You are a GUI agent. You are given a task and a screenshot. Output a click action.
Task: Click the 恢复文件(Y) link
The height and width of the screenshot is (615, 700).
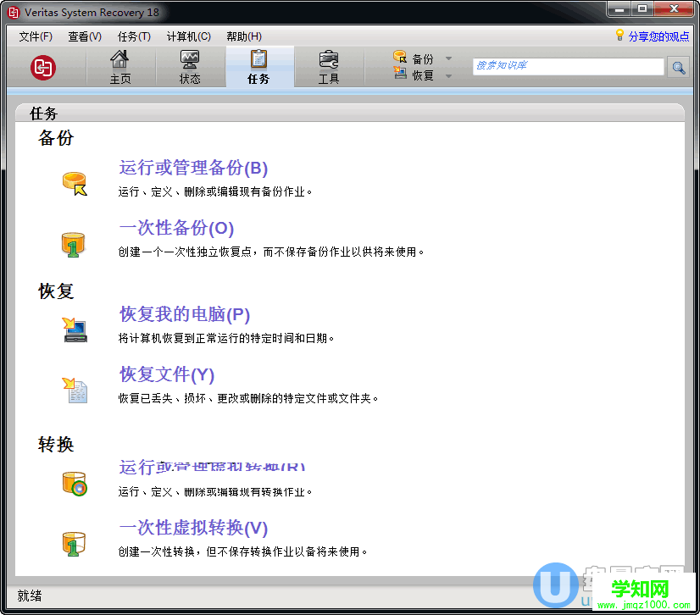click(x=167, y=374)
